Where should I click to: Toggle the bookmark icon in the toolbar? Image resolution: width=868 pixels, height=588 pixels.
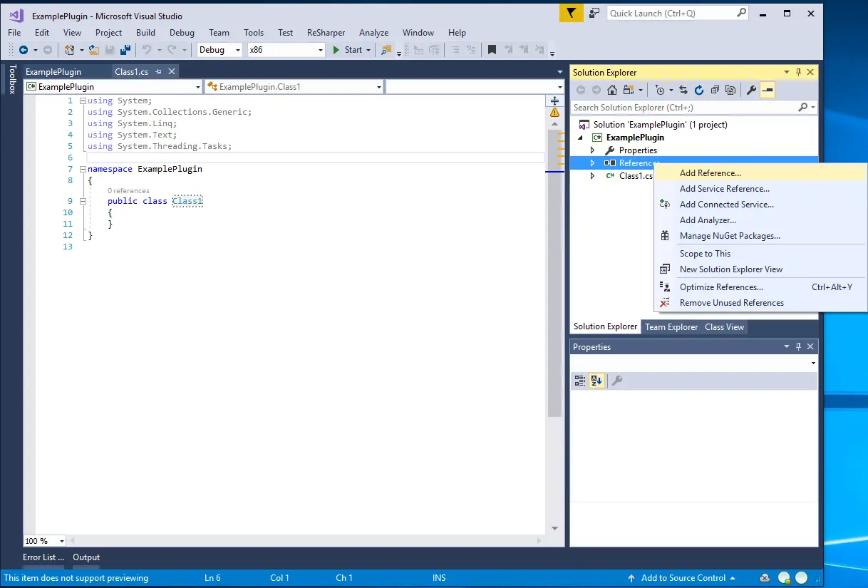click(492, 50)
